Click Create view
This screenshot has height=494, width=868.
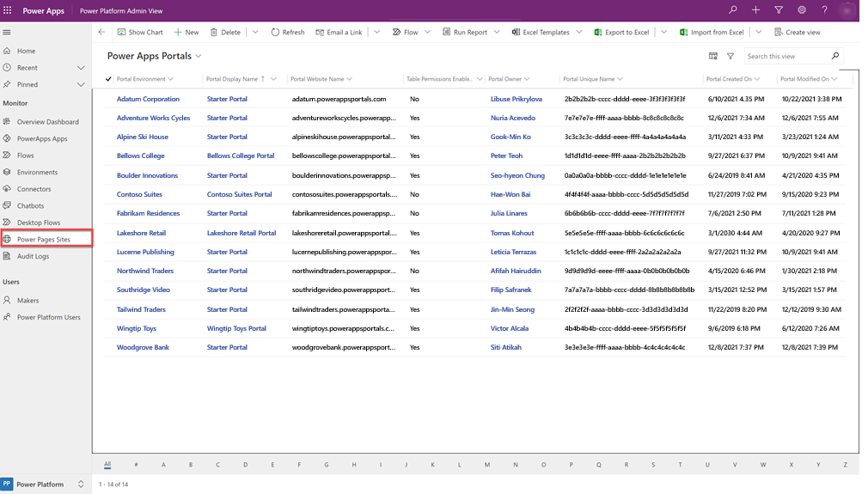798,32
